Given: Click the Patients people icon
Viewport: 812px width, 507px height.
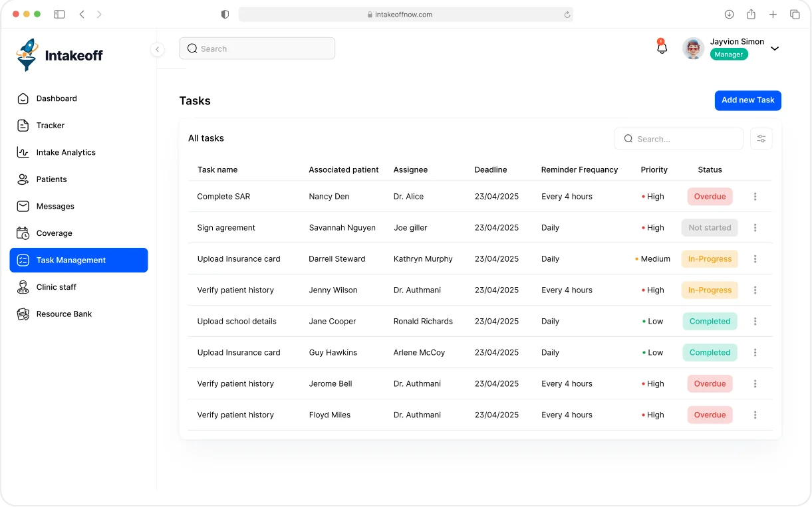Looking at the screenshot, I should 23,179.
